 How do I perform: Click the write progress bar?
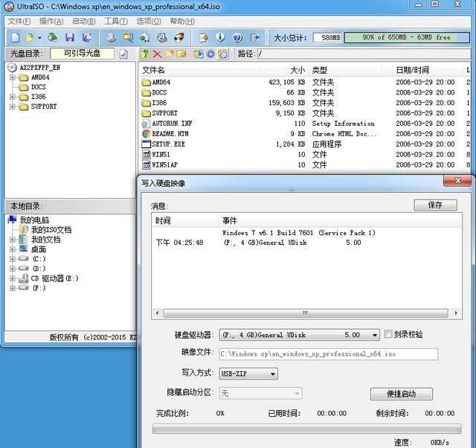306,429
